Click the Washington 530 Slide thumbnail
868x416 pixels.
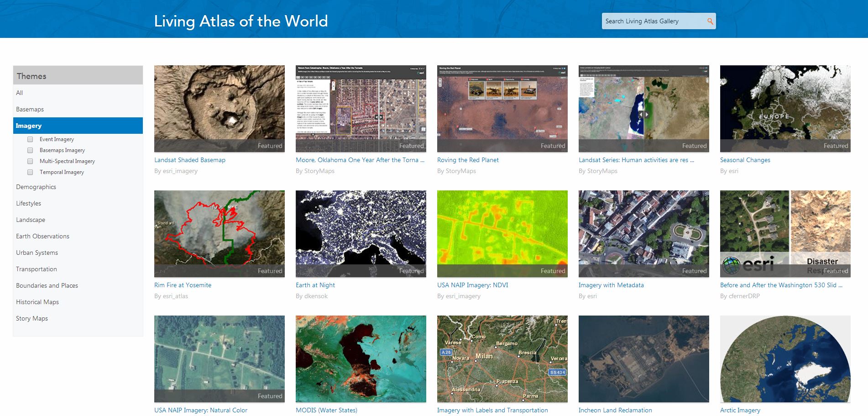click(x=785, y=234)
